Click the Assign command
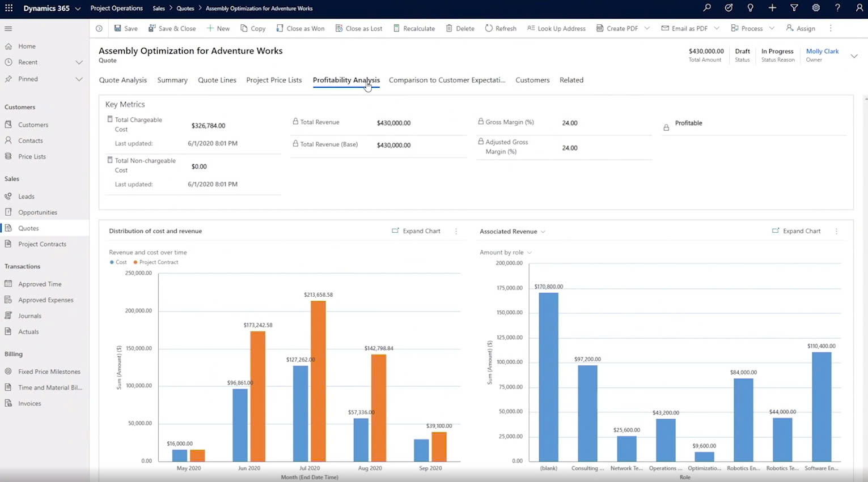 801,28
